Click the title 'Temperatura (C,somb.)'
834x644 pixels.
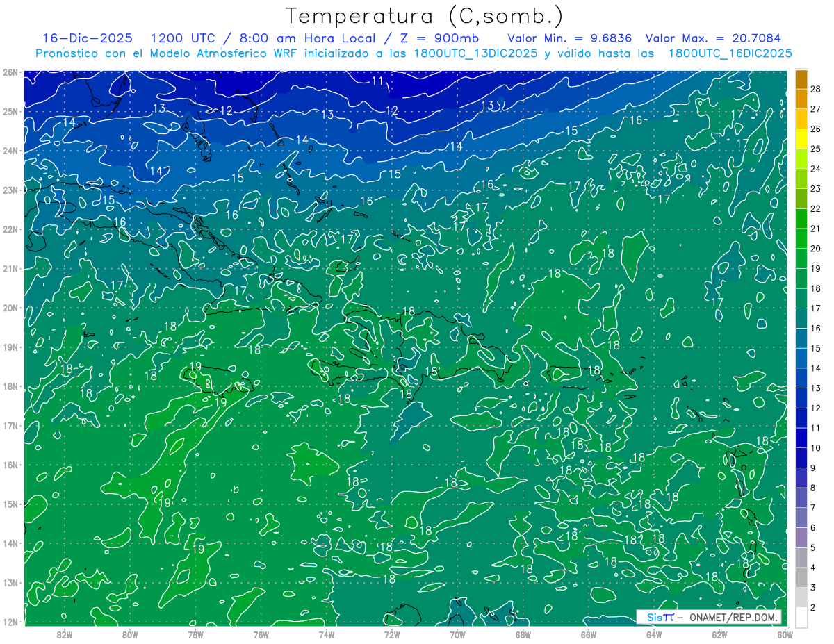425,16
